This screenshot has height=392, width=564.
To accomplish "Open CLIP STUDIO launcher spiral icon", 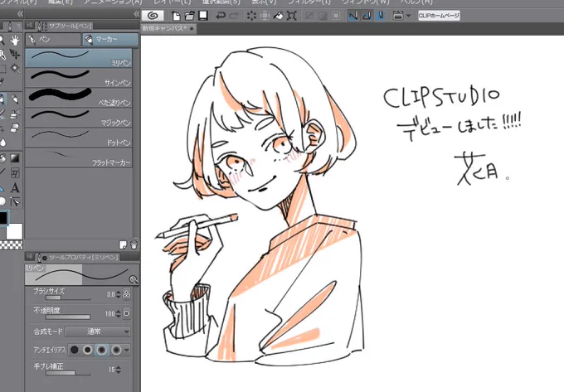I will click(153, 16).
